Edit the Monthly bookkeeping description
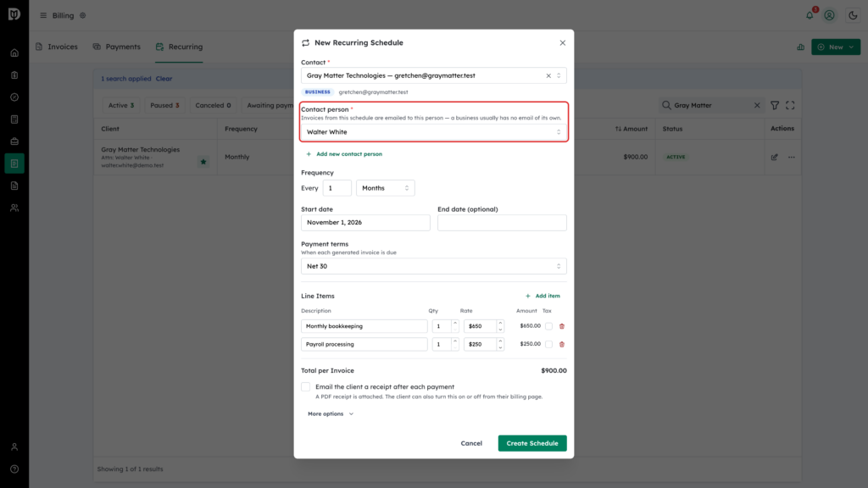 (x=364, y=326)
